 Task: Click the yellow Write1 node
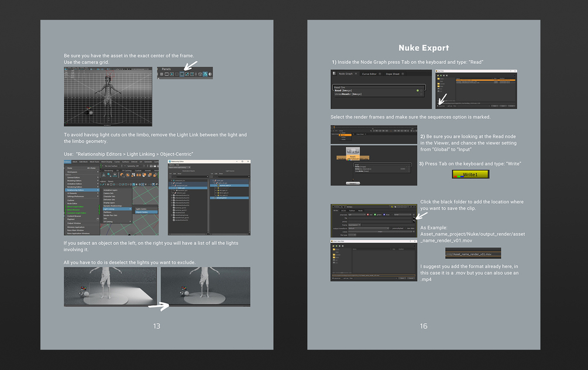click(470, 174)
